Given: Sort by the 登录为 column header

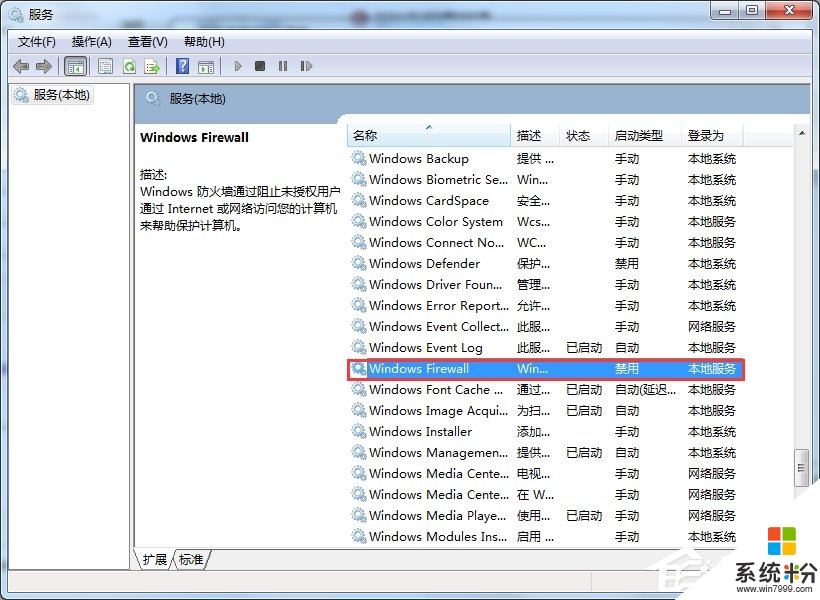Looking at the screenshot, I should point(712,135).
